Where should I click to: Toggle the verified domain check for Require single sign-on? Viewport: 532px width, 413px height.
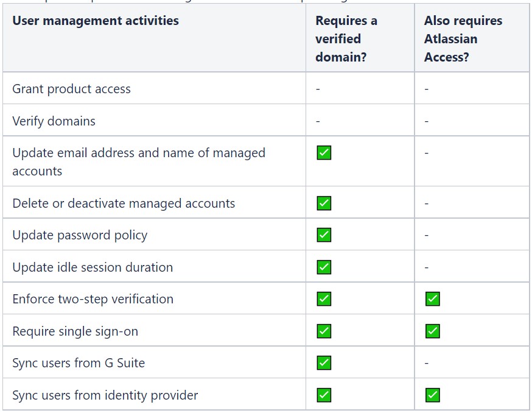pos(323,331)
